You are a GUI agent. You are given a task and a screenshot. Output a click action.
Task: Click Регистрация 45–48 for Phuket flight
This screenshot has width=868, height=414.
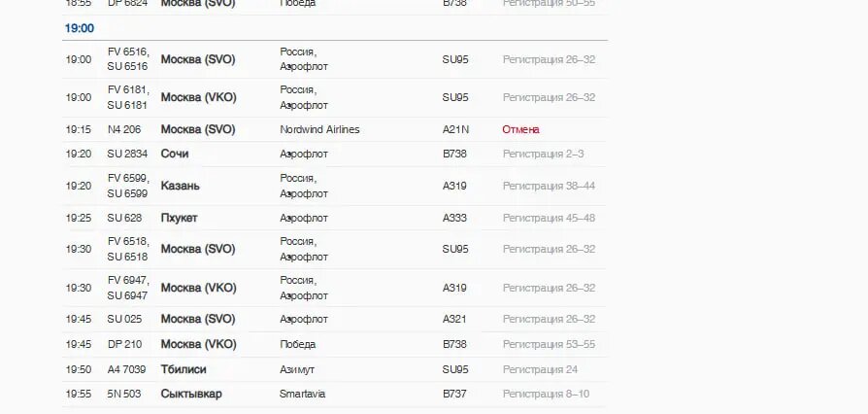(x=549, y=218)
